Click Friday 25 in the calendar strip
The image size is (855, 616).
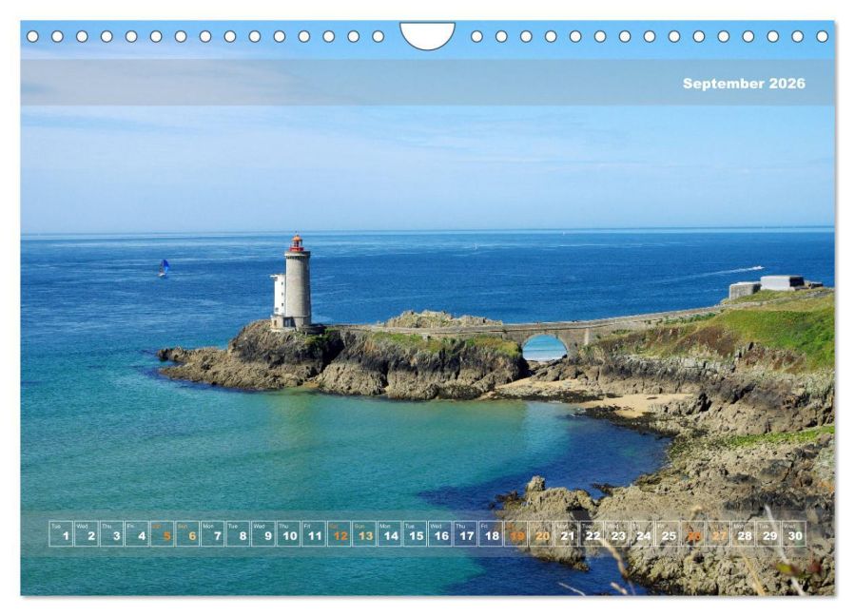668,534
